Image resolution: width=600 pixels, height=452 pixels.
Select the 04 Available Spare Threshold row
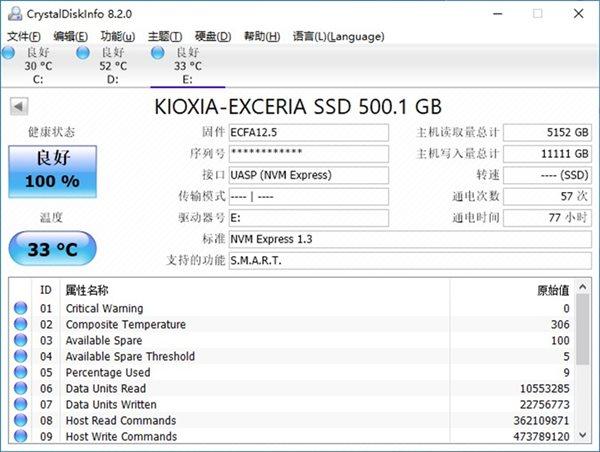(291, 357)
